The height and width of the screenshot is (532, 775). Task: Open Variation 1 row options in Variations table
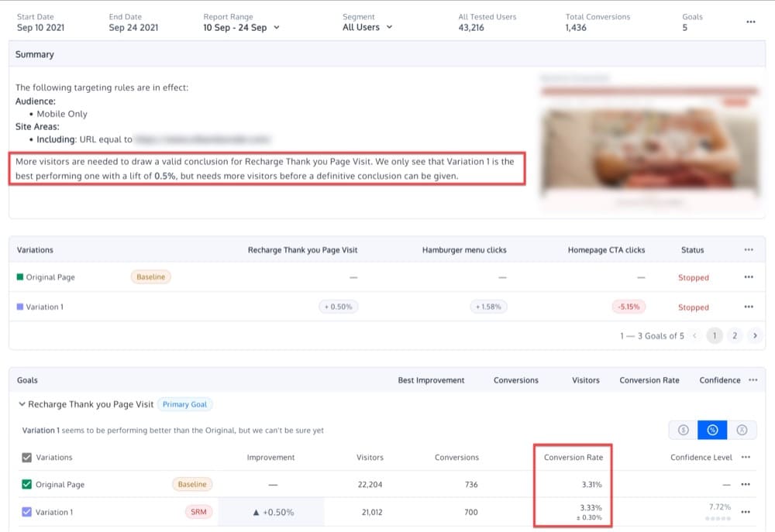[749, 307]
